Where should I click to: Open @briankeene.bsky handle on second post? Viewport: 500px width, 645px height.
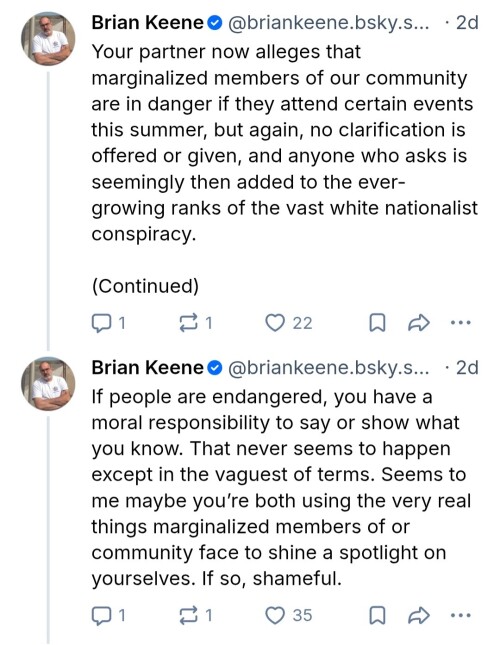329,368
